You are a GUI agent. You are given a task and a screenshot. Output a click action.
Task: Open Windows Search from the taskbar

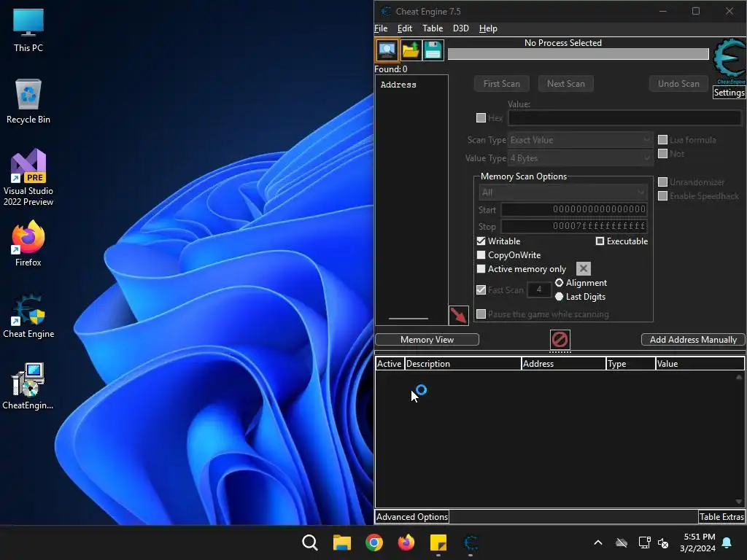pyautogui.click(x=309, y=542)
